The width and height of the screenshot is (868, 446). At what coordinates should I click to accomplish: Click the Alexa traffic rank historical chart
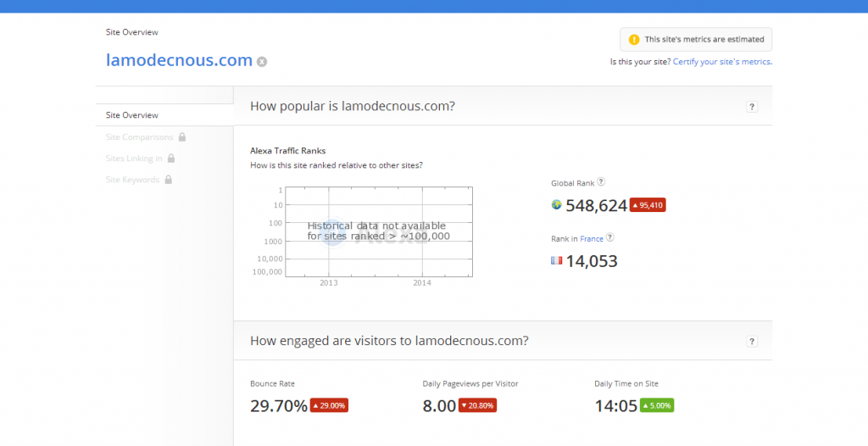(x=379, y=231)
